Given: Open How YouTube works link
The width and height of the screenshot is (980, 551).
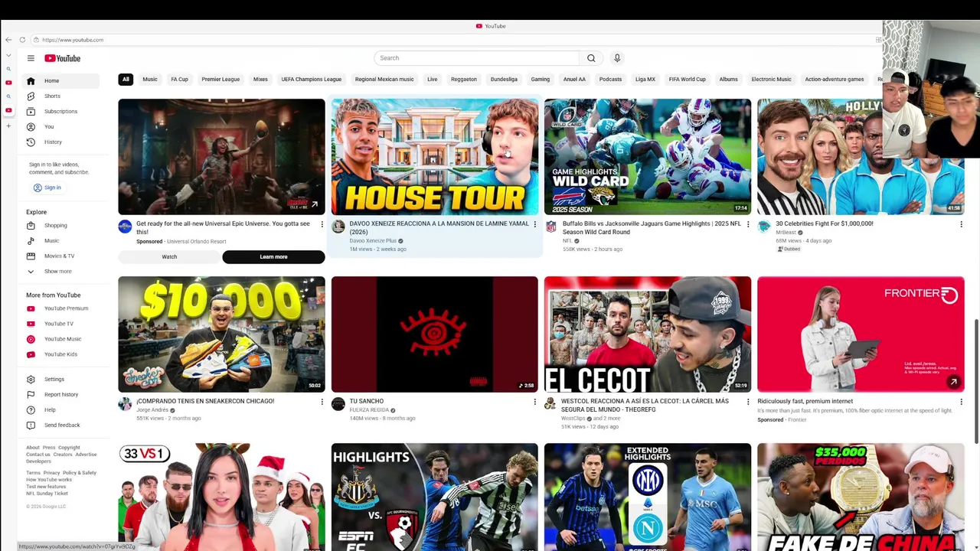Looking at the screenshot, I should pos(49,480).
